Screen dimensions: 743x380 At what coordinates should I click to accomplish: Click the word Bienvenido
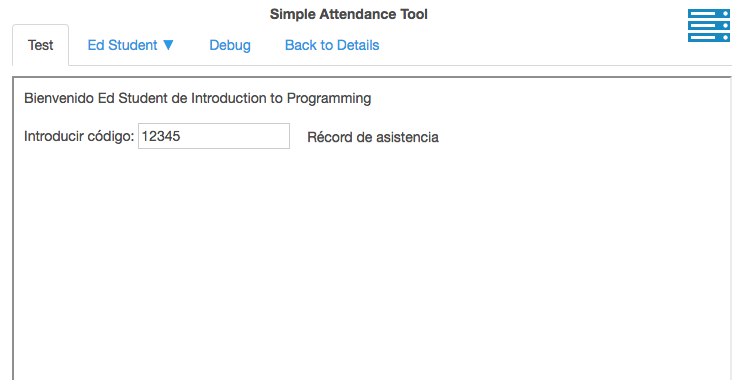click(59, 98)
